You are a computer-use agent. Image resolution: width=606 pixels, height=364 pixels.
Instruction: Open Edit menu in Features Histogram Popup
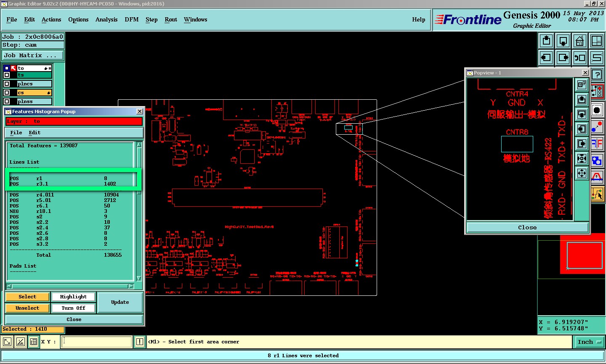tap(35, 133)
